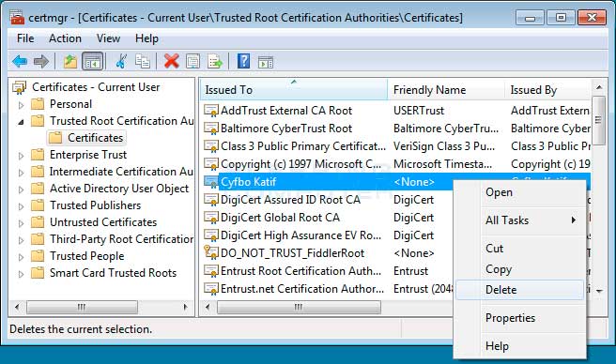This screenshot has height=364, width=616.
Task: Collapse the Trusted Root Certification Authorities node
Action: tap(22, 122)
